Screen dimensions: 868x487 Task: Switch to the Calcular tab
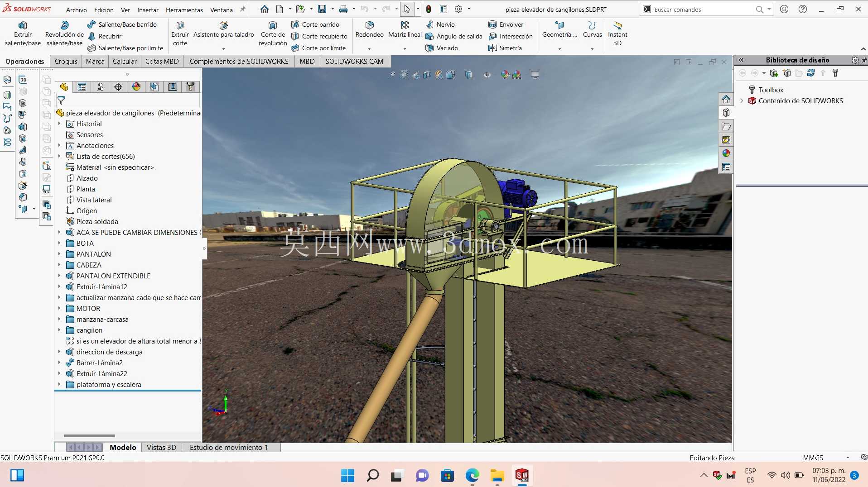[x=125, y=61]
